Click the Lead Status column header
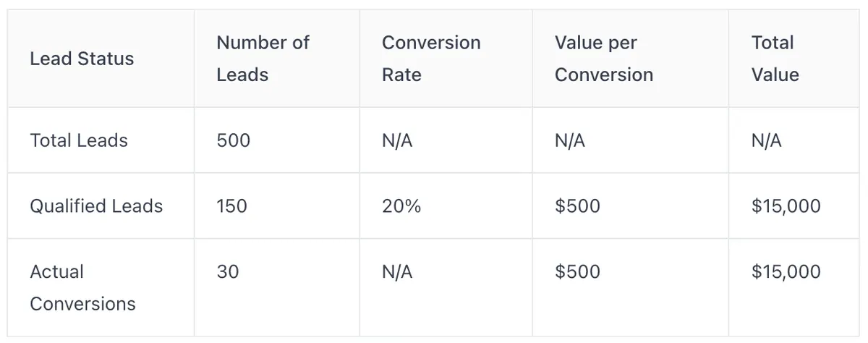868x343 pixels. click(x=82, y=59)
